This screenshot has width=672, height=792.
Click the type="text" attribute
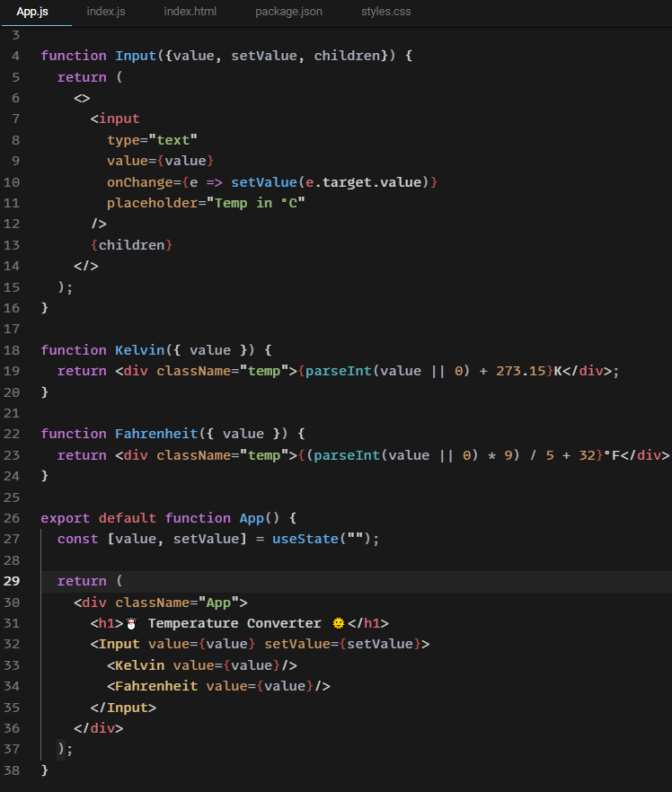point(152,140)
